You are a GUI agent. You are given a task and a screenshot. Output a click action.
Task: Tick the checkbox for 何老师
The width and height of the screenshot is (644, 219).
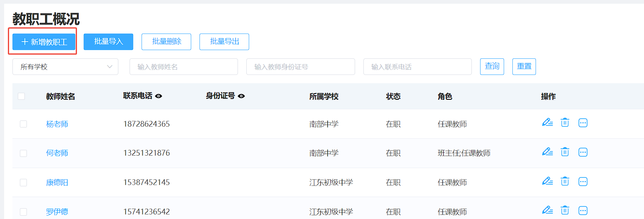[x=23, y=153]
